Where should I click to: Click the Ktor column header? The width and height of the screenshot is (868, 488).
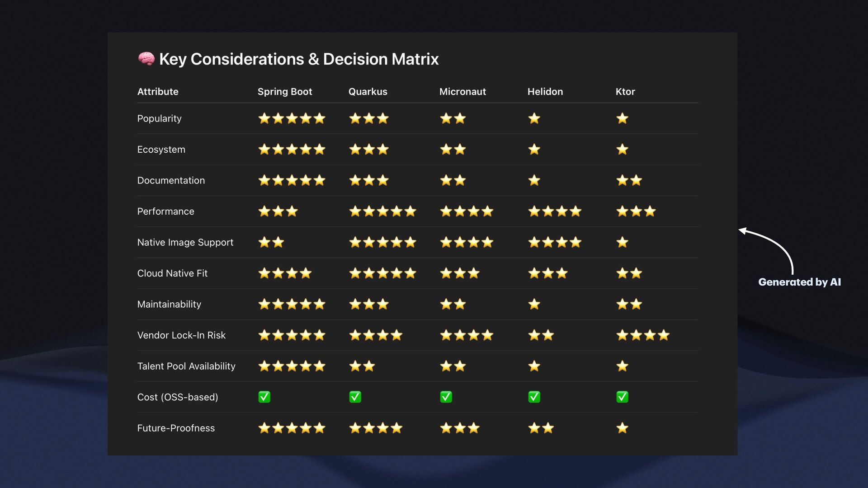click(x=625, y=92)
